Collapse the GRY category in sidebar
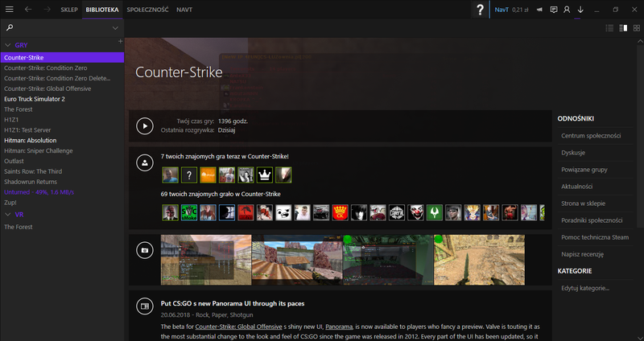This screenshot has height=341, width=644. (x=8, y=45)
